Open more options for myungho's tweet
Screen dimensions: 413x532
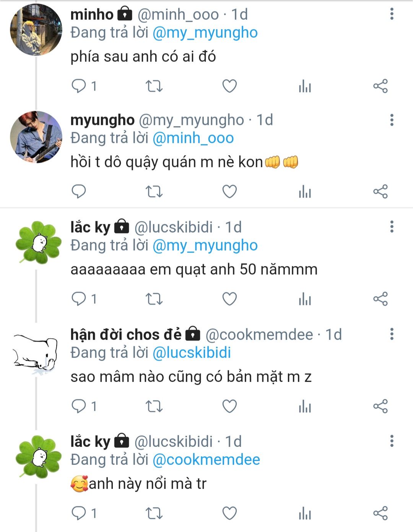(392, 120)
